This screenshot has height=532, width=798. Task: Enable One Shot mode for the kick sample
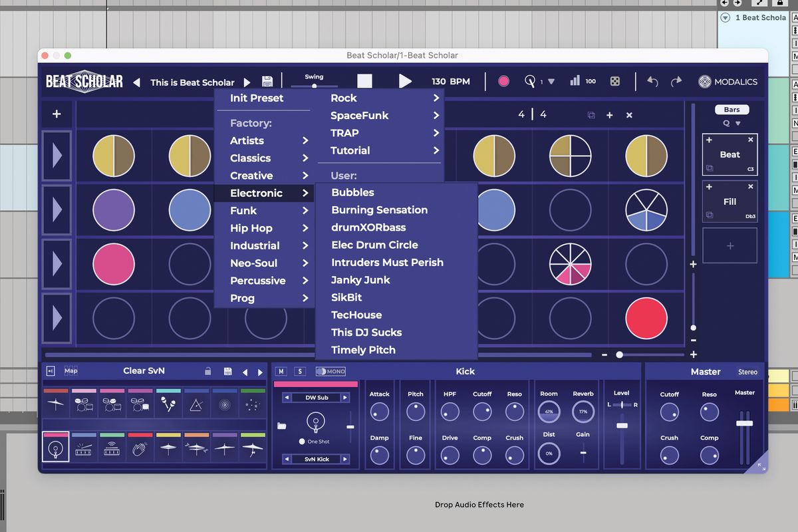pyautogui.click(x=303, y=441)
